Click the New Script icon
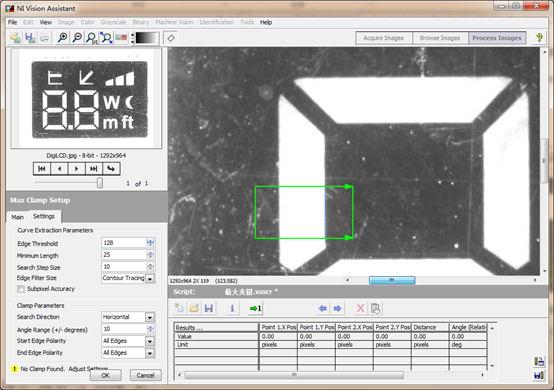 (x=179, y=308)
